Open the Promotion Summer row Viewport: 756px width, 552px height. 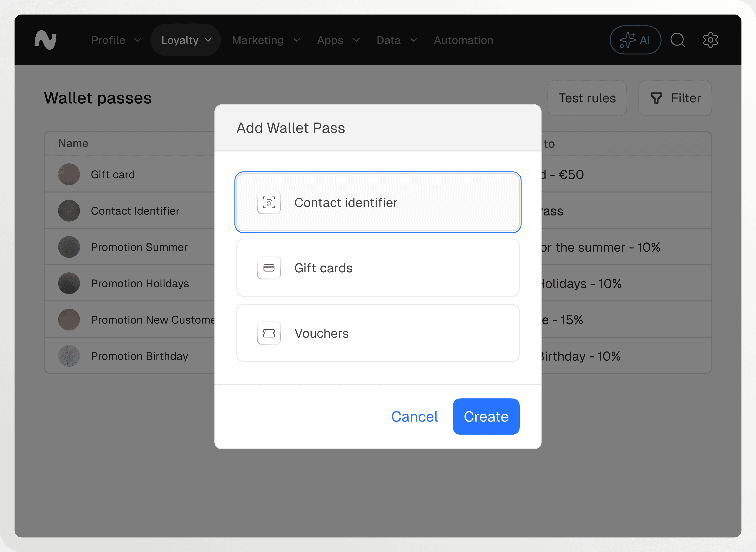pyautogui.click(x=139, y=247)
